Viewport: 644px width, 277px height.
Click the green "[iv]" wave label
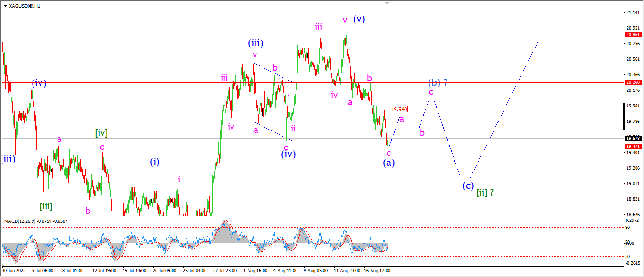(x=101, y=133)
